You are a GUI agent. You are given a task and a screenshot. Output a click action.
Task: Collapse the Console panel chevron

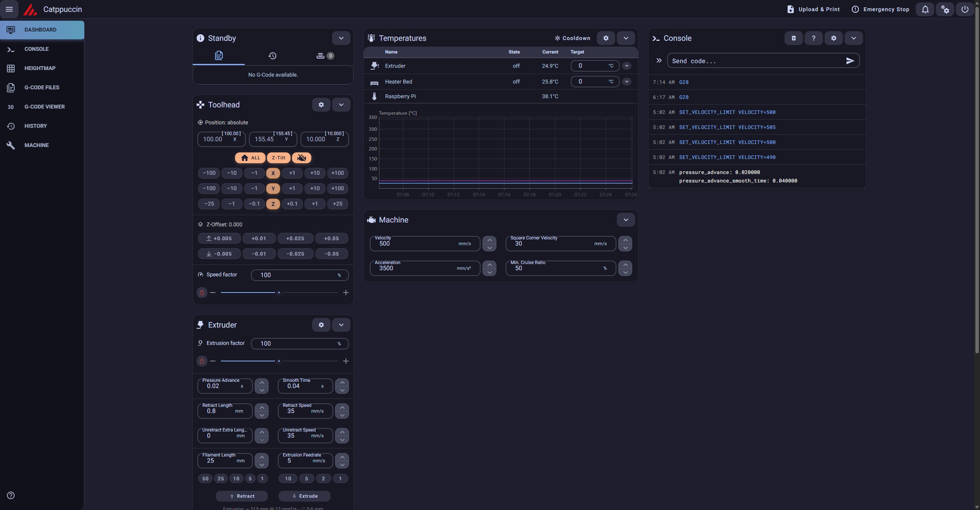point(853,38)
